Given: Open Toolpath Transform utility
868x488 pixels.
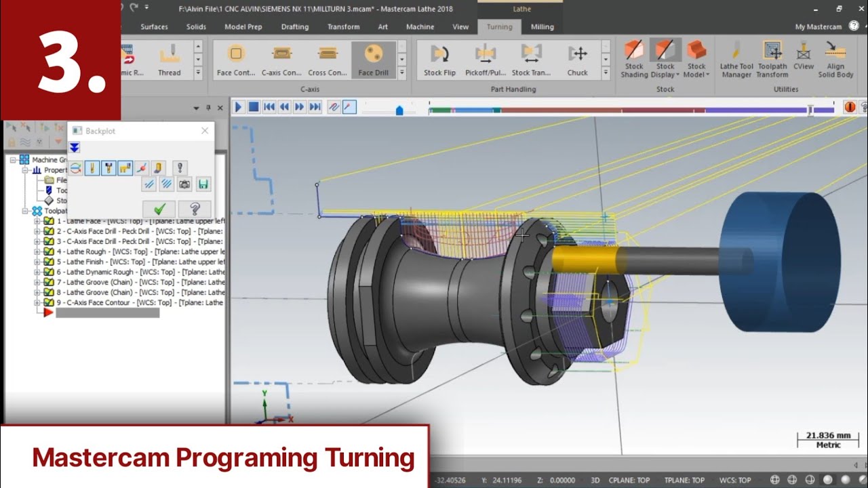Looking at the screenshot, I should 772,60.
